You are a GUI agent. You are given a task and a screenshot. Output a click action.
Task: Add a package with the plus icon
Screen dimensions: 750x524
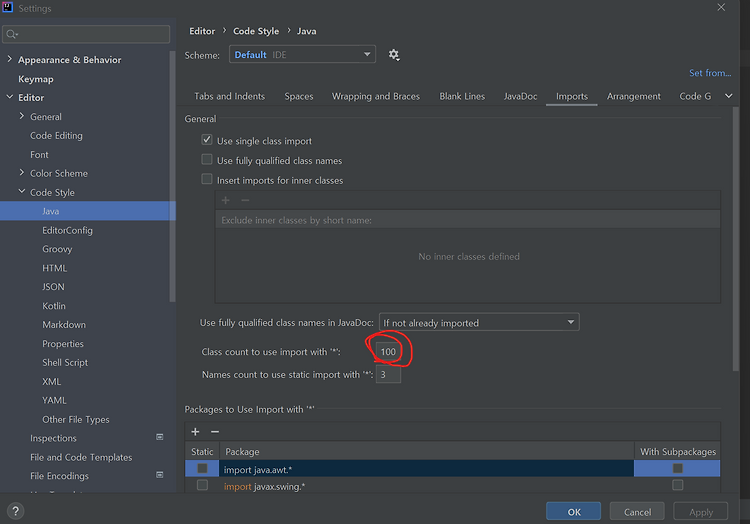[195, 432]
